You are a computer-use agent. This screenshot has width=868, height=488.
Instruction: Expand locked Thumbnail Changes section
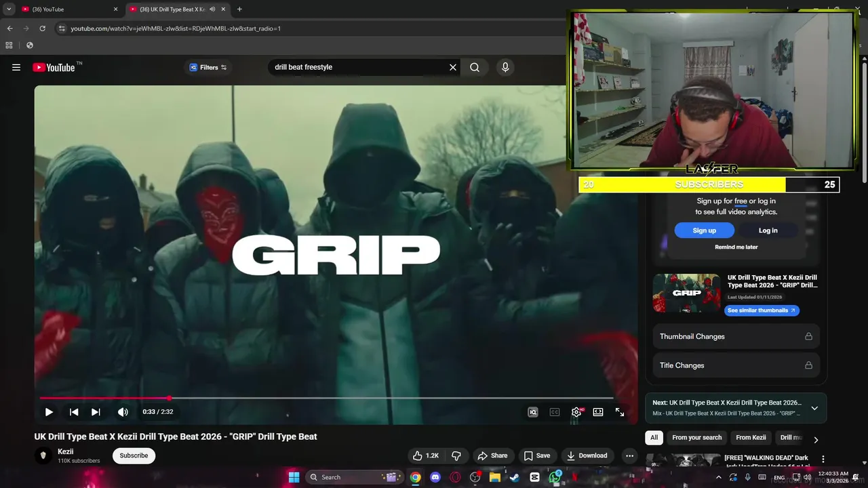pos(736,336)
